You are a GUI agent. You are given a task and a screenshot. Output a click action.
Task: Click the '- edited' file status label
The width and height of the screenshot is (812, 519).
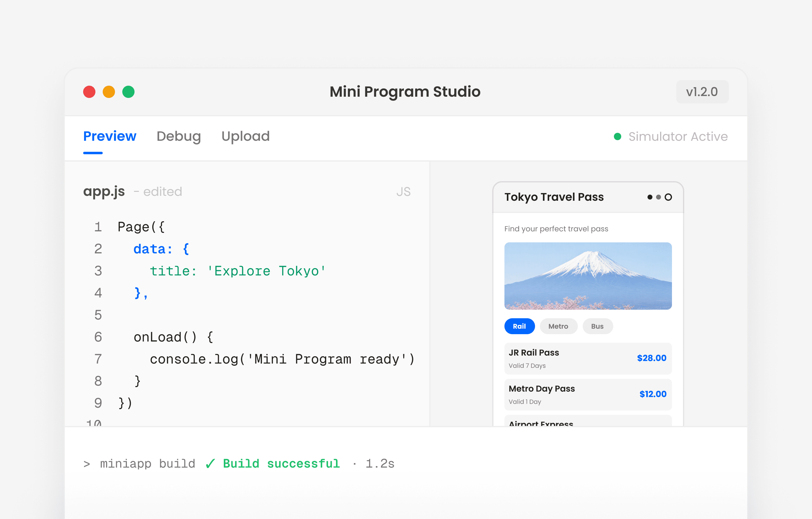(x=158, y=192)
